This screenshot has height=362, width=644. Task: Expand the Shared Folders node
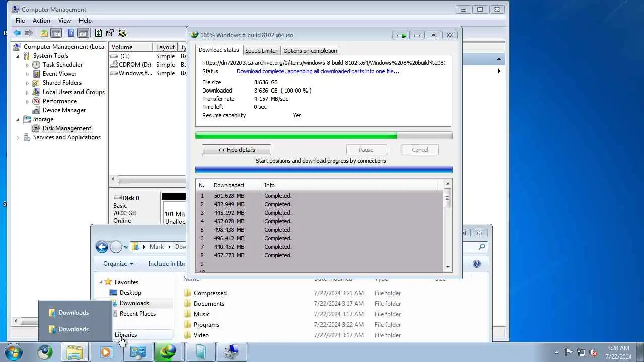coord(27,83)
